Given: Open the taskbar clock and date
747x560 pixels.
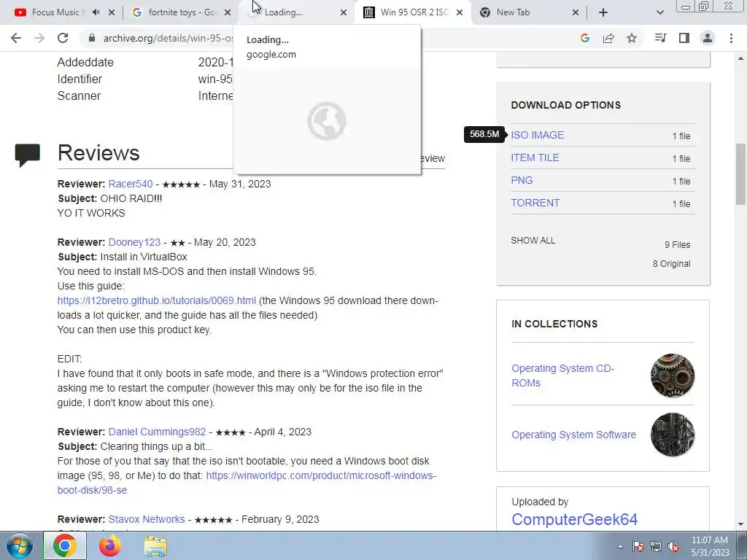Looking at the screenshot, I should coord(710,546).
